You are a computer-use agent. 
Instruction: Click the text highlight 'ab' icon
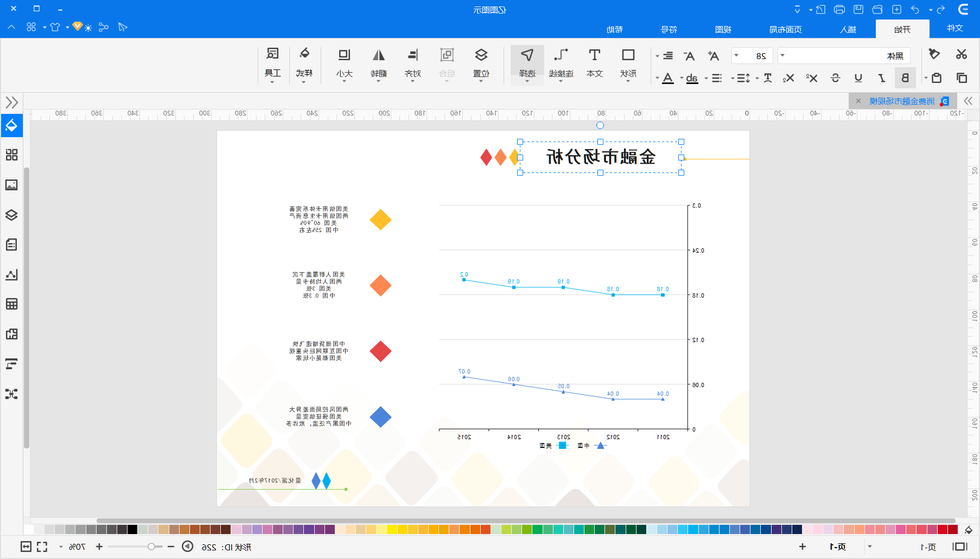point(692,79)
